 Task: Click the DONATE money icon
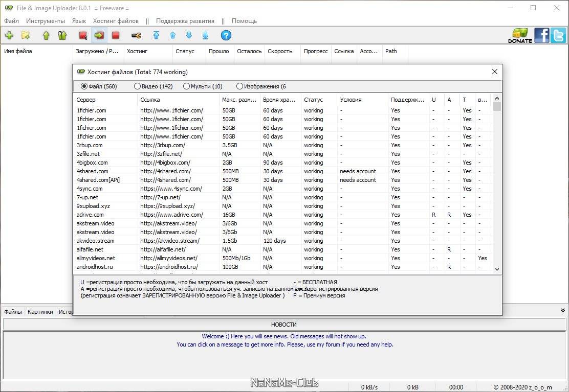coord(520,35)
